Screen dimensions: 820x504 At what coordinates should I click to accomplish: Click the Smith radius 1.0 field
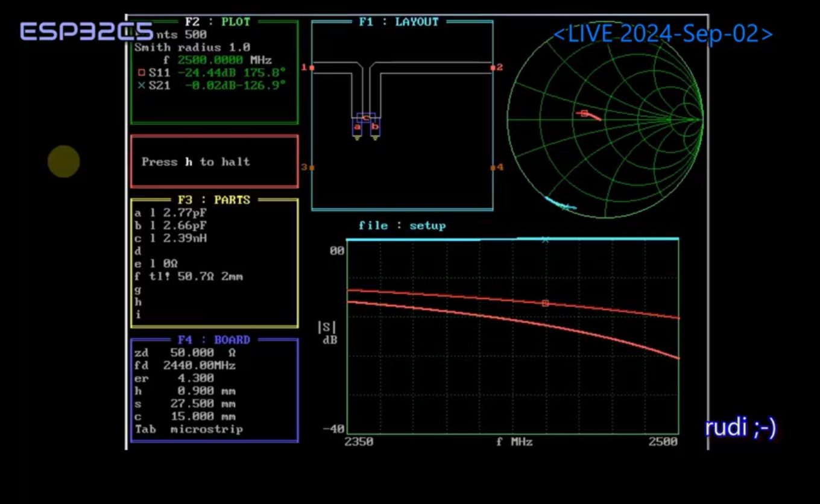click(192, 47)
